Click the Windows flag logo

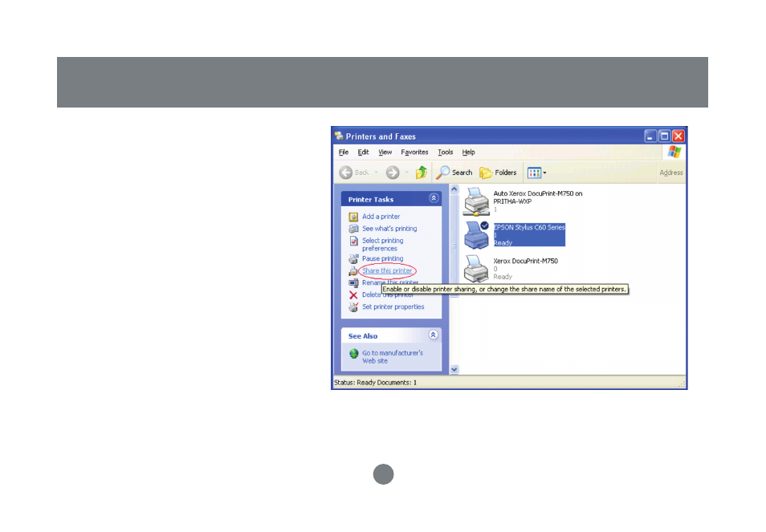[674, 152]
